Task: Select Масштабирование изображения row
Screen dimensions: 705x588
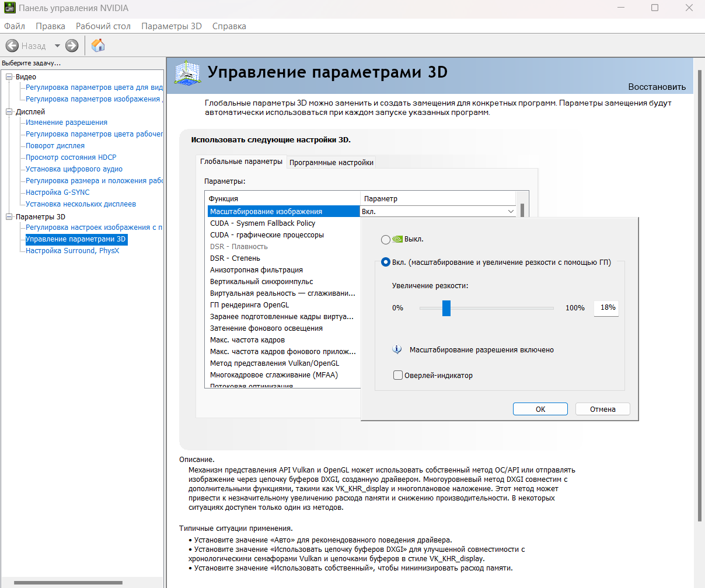Action: point(284,212)
